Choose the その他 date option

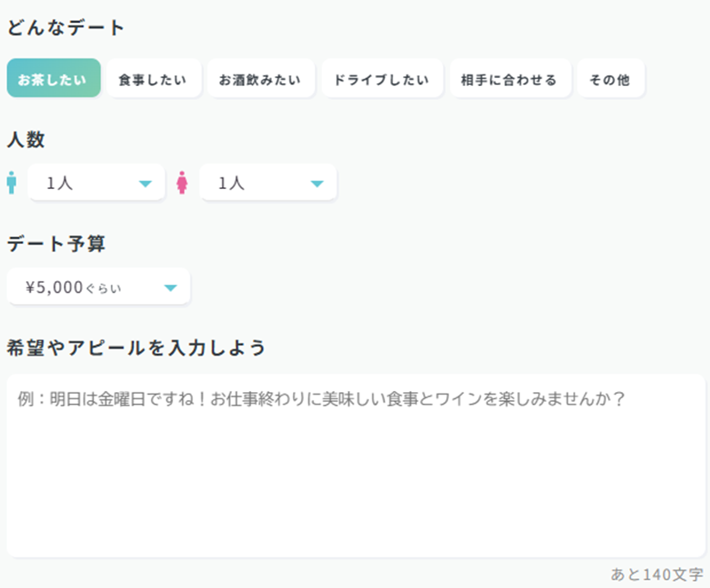611,78
